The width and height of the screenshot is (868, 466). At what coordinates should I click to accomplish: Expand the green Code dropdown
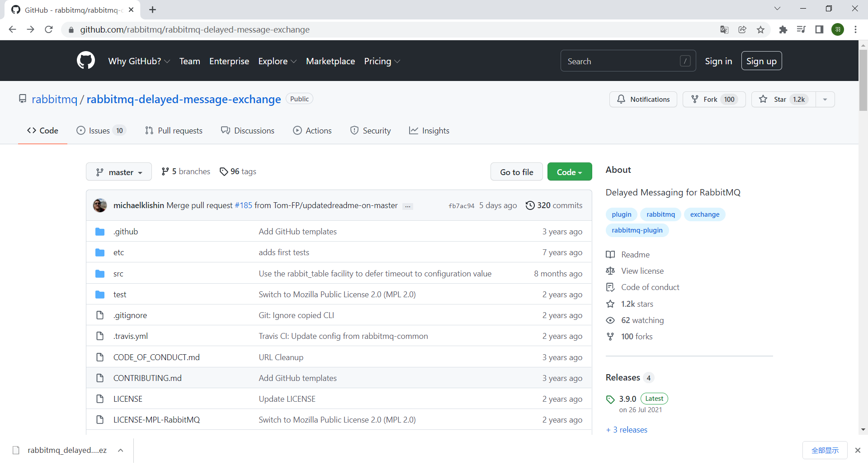pyautogui.click(x=569, y=171)
